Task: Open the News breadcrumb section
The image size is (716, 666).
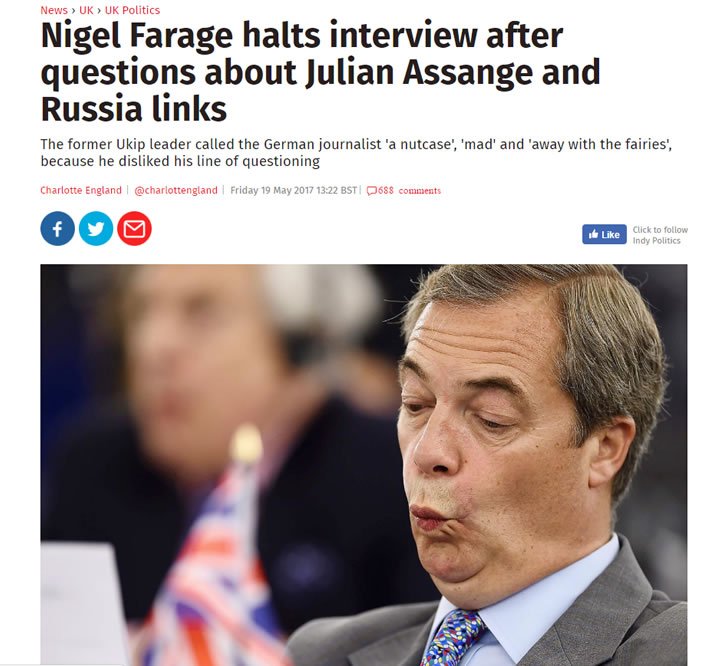Action: (x=54, y=10)
